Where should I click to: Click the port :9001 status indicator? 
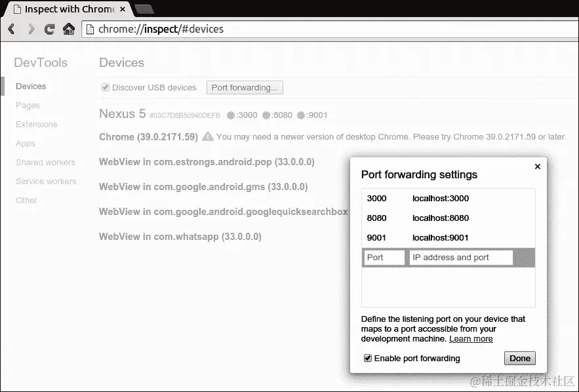click(x=301, y=115)
